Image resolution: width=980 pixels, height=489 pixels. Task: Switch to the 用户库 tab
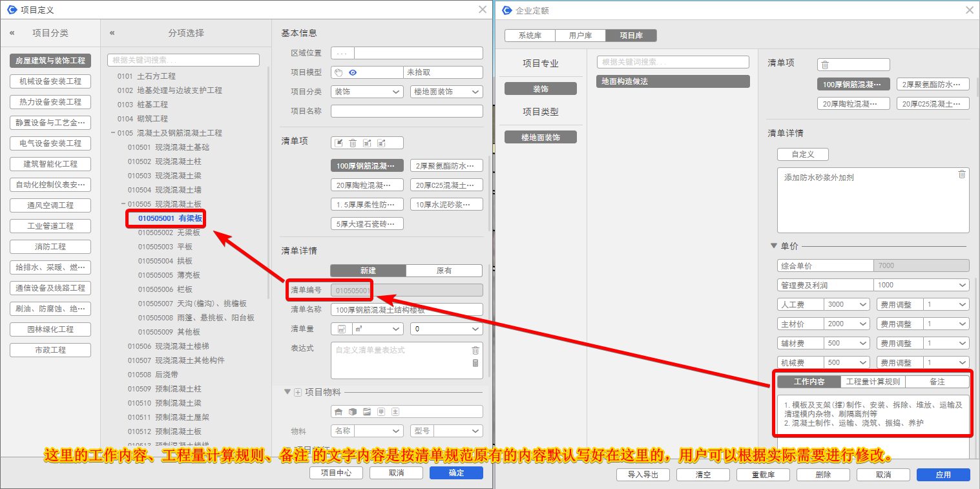point(580,36)
